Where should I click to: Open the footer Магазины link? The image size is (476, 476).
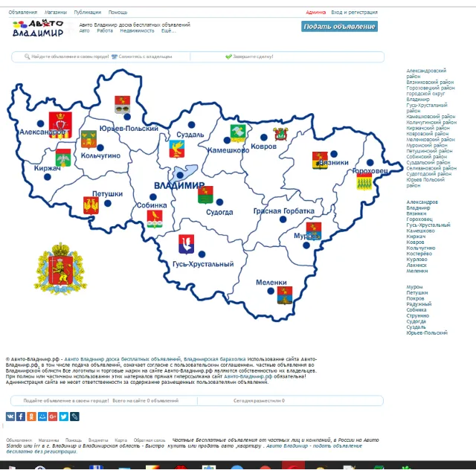pyautogui.click(x=48, y=440)
